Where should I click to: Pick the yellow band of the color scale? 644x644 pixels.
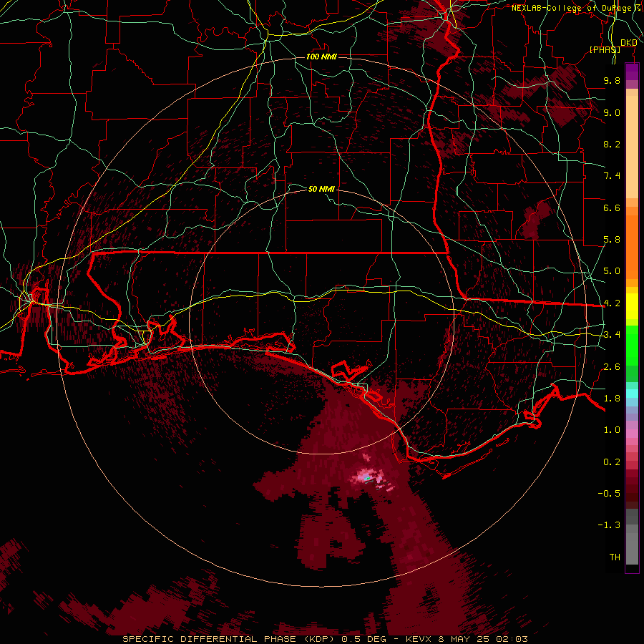(632, 306)
